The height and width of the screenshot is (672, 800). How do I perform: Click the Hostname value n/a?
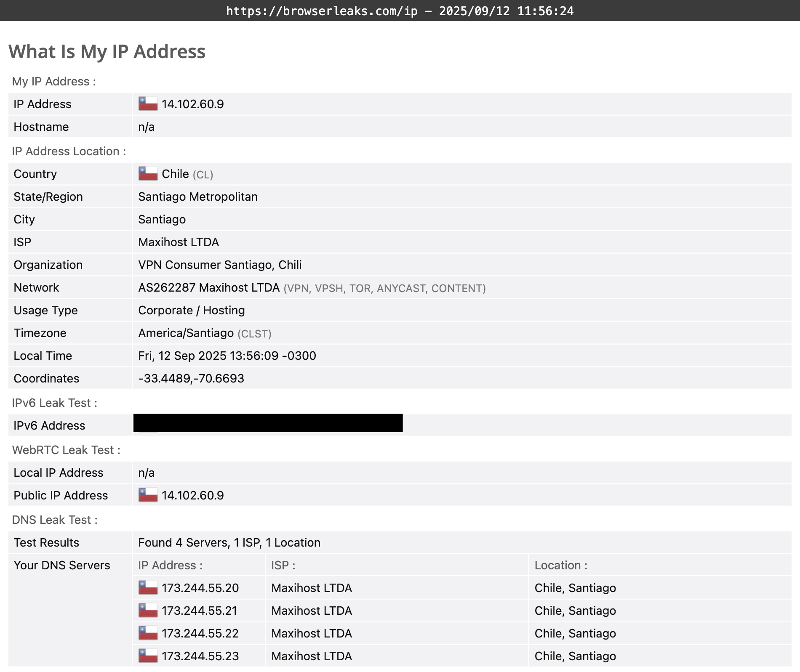click(146, 127)
